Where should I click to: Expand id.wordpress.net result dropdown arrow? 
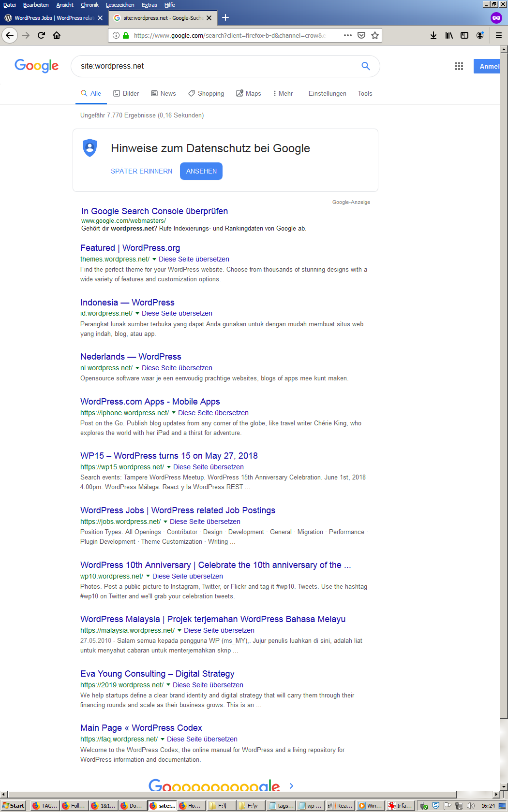pyautogui.click(x=137, y=314)
